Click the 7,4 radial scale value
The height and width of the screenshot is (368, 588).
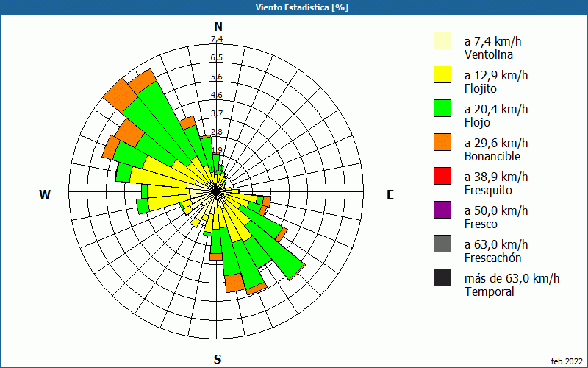point(217,39)
